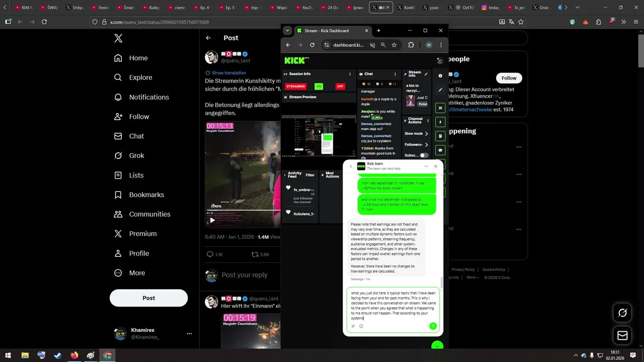Open the Kick browser extensions puzzle icon
The image size is (644, 362).
[x=411, y=45]
